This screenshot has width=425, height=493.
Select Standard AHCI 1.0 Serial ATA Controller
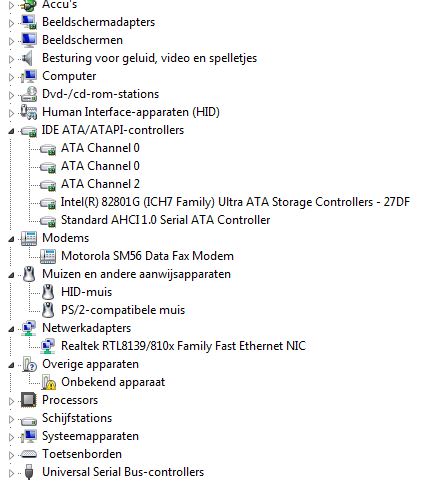point(165,220)
